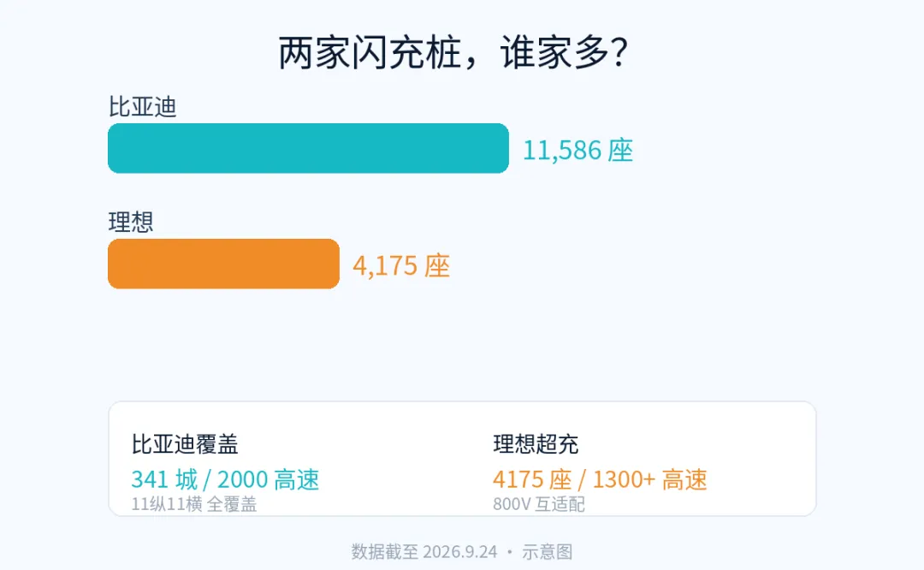This screenshot has height=570, width=924.
Task: Click the rounded right end of the teal bar
Action: click(x=500, y=148)
